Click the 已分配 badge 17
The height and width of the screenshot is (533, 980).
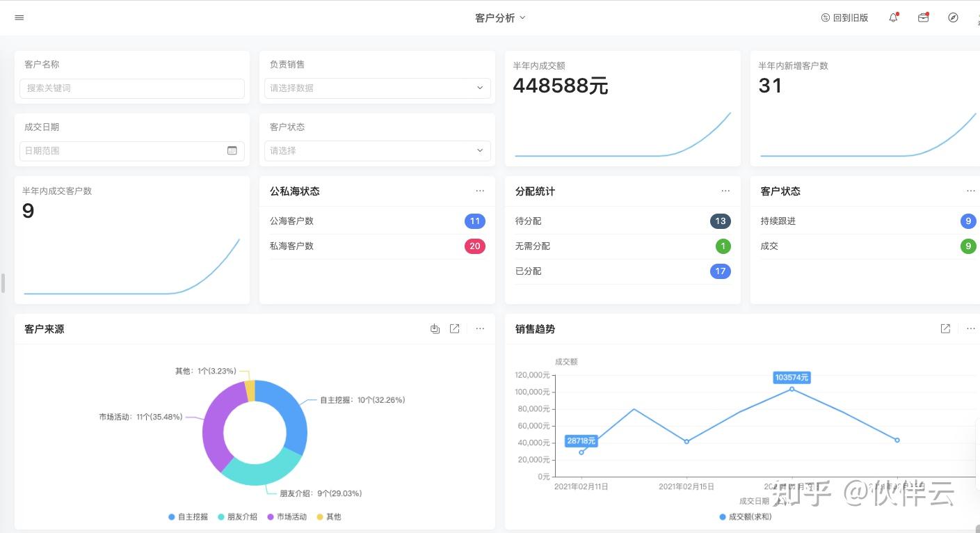point(721,271)
